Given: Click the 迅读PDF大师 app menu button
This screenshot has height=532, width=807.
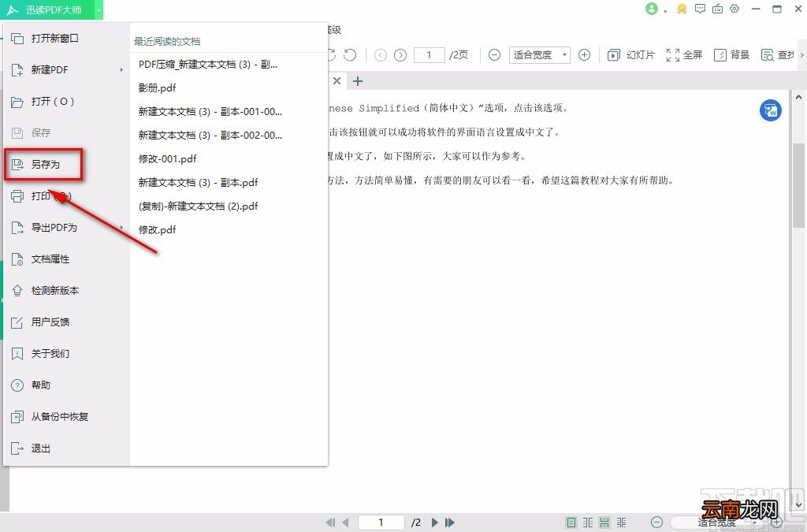Looking at the screenshot, I should [x=46, y=9].
